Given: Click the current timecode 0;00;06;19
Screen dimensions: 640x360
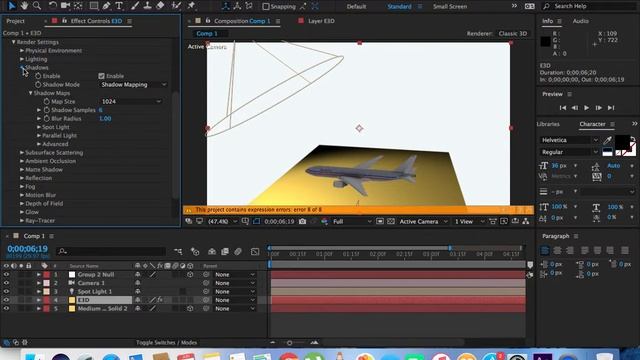Looking at the screenshot, I should tap(27, 249).
